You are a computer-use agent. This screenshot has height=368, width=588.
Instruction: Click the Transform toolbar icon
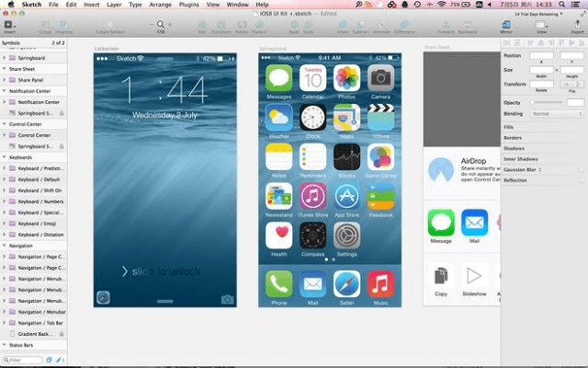click(x=221, y=25)
